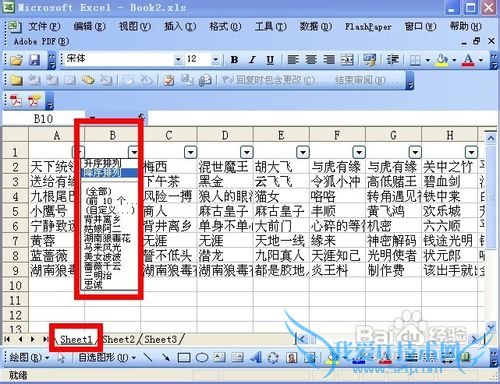Click the yellow folder icon in Reviewing toolbar
Screen dimensions: 500x384
(16, 80)
